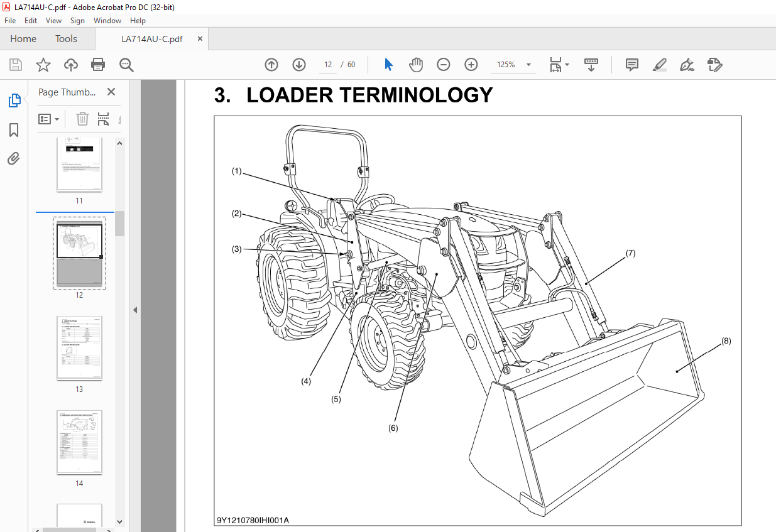Switch to the Tools tab
This screenshot has width=776, height=532.
click(66, 39)
